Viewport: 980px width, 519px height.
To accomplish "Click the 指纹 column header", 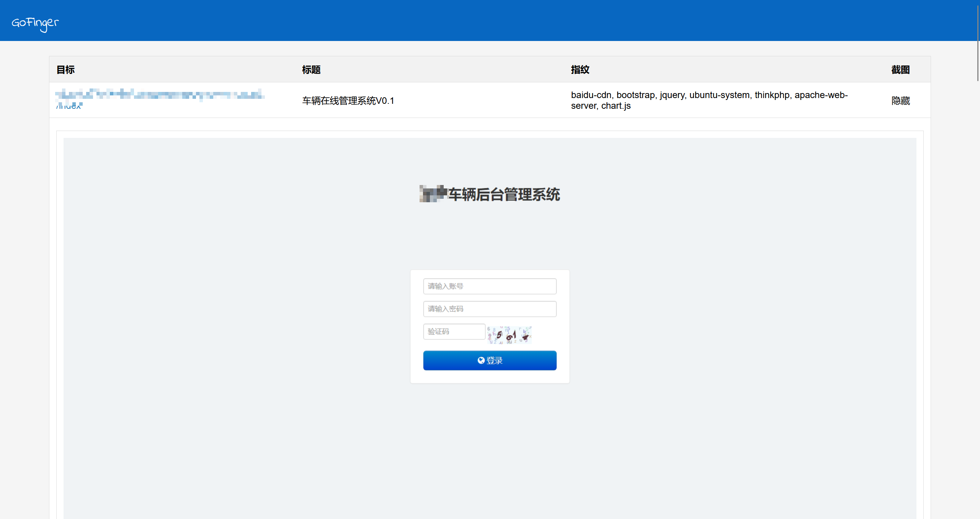I will [579, 70].
